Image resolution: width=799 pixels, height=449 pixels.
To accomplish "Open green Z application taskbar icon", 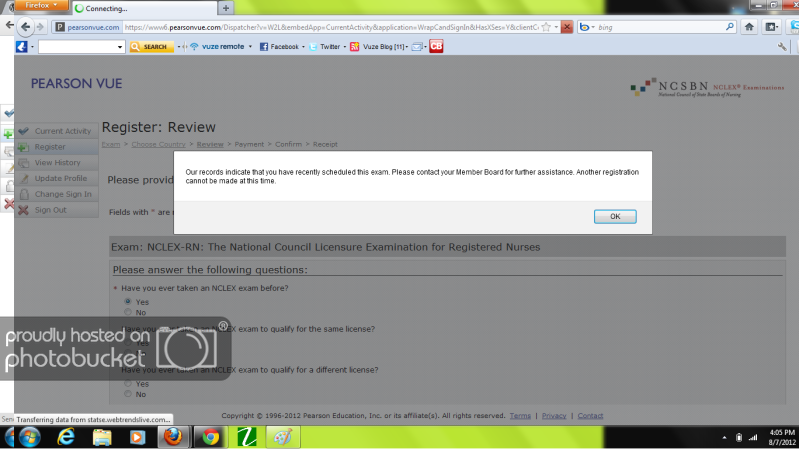I will click(247, 437).
